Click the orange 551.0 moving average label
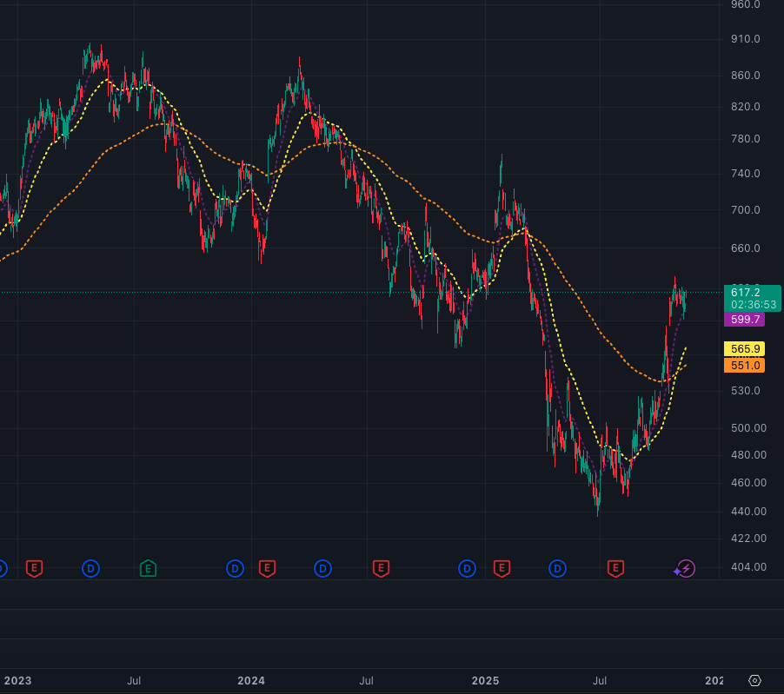 coord(744,366)
